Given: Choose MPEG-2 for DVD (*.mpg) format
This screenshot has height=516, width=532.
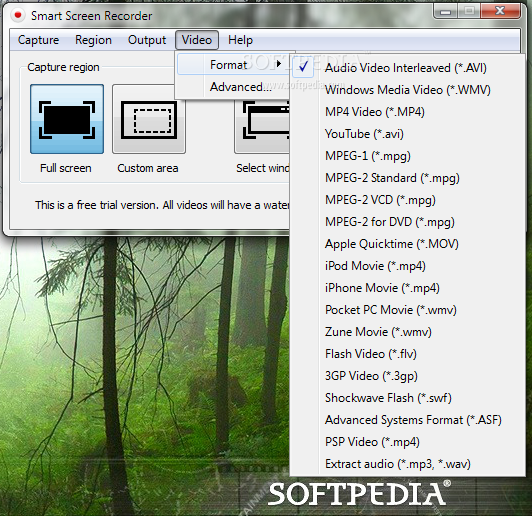Looking at the screenshot, I should click(x=407, y=222).
